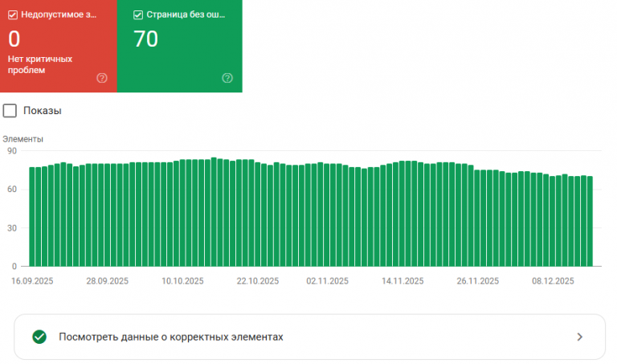Click the 28.09.2025 date label
The height and width of the screenshot is (364, 617).
click(108, 281)
